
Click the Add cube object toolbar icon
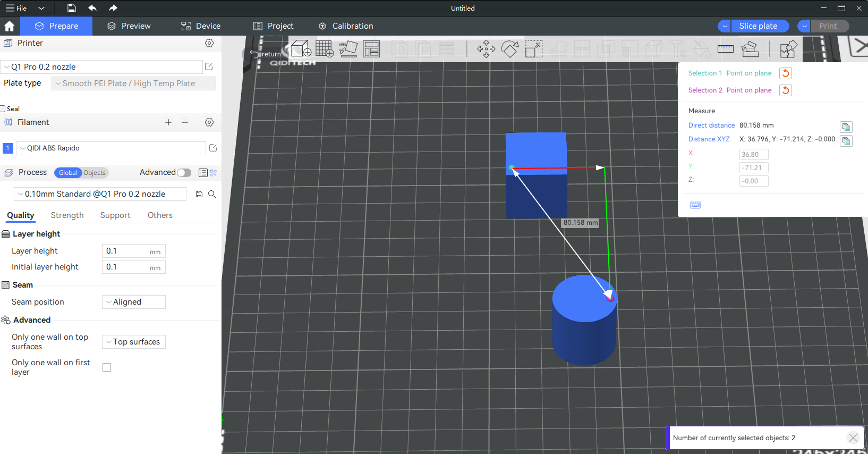click(x=301, y=49)
